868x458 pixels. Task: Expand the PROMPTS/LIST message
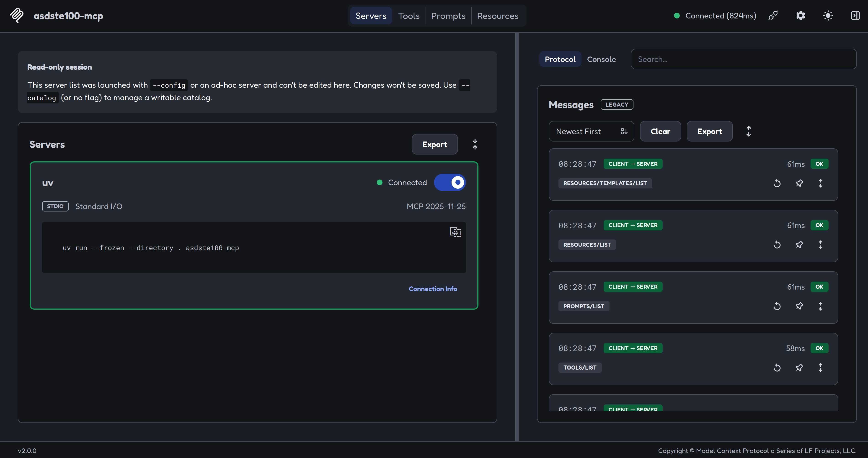coord(821,306)
